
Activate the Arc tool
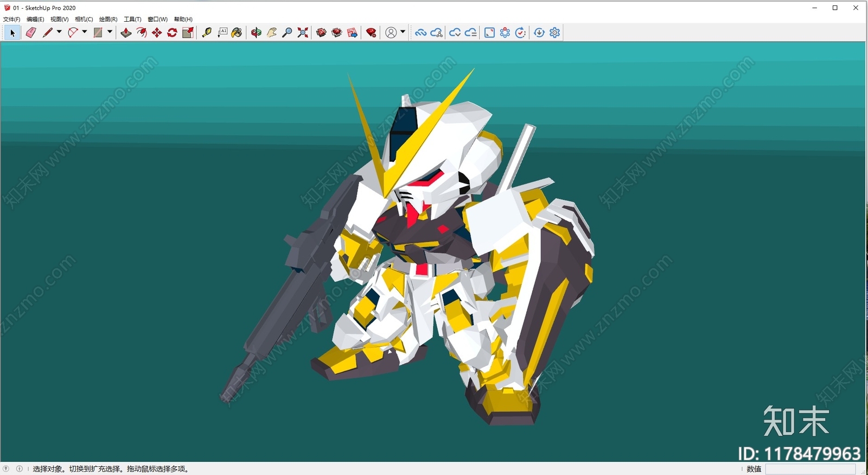[x=73, y=33]
